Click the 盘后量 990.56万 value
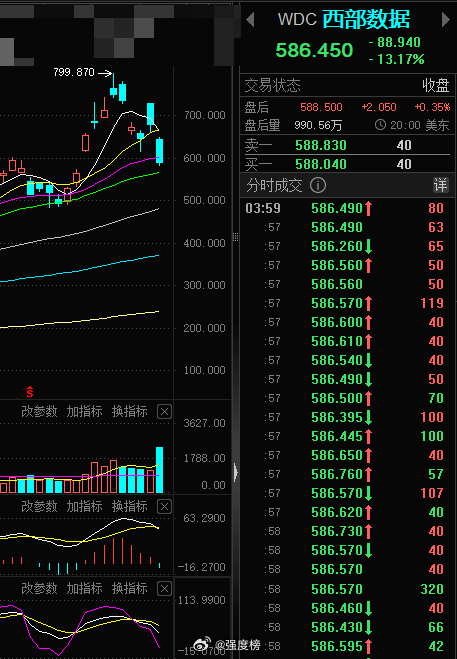457x659 pixels. 318,125
